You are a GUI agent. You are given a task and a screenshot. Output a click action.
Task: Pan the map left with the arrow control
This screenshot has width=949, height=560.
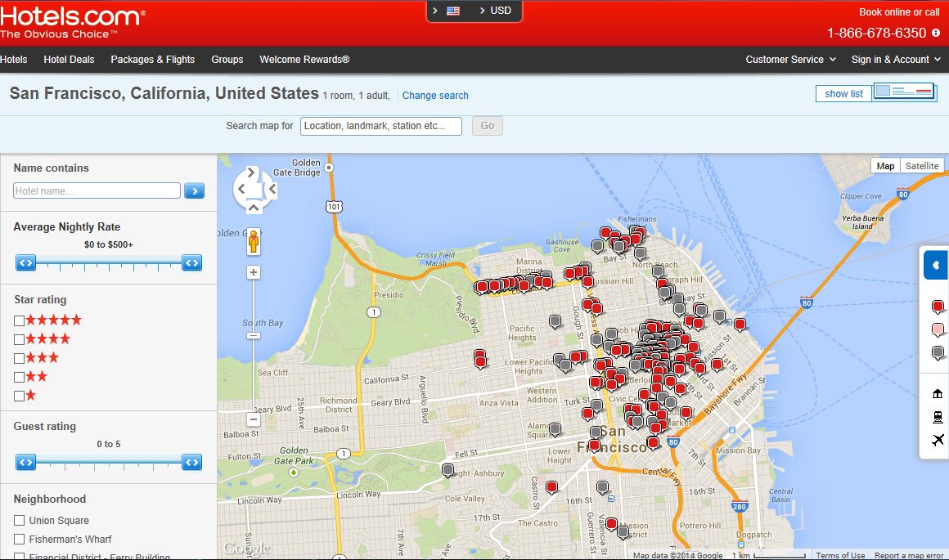coord(241,189)
